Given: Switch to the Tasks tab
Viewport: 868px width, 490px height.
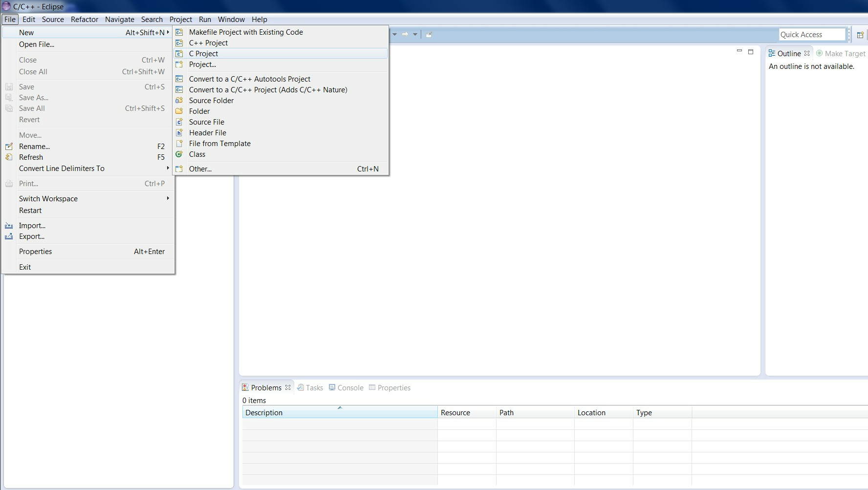Looking at the screenshot, I should pos(310,387).
